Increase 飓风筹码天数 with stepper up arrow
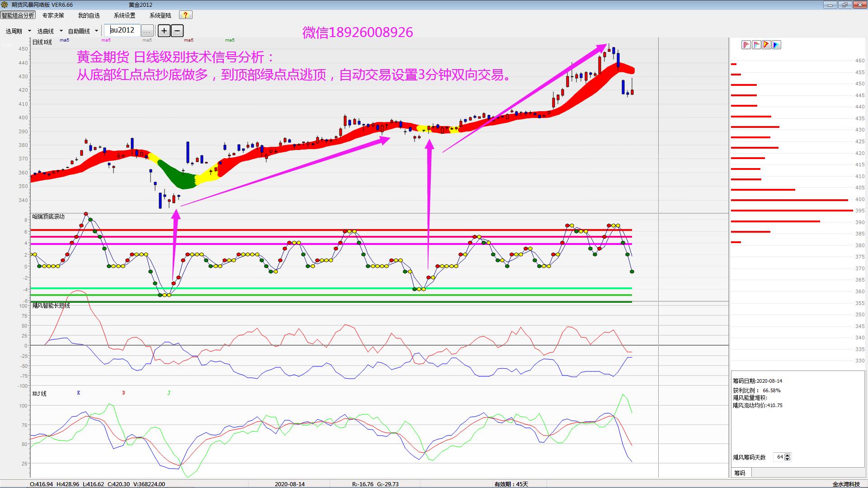The height and width of the screenshot is (488, 868). pyautogui.click(x=788, y=455)
